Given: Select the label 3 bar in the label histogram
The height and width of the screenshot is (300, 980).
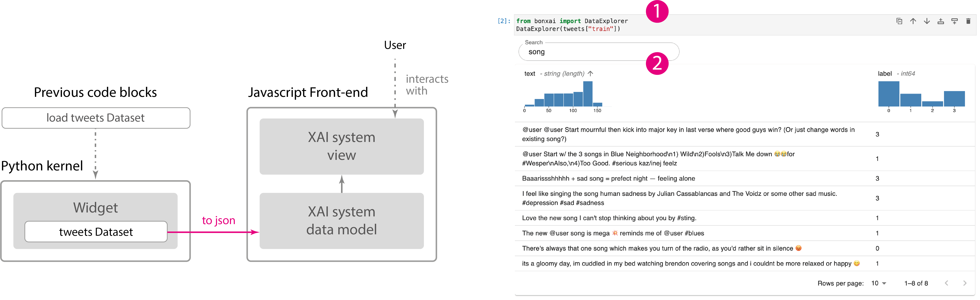Looking at the screenshot, I should (x=954, y=99).
